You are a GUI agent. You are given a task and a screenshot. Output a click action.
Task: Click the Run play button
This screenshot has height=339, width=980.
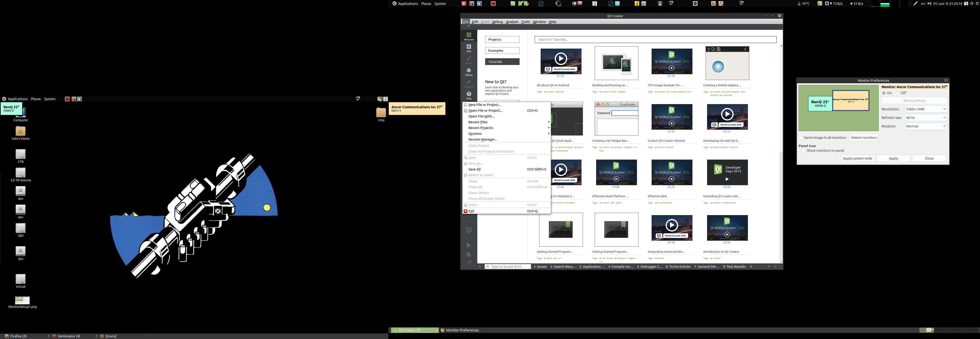tap(469, 245)
